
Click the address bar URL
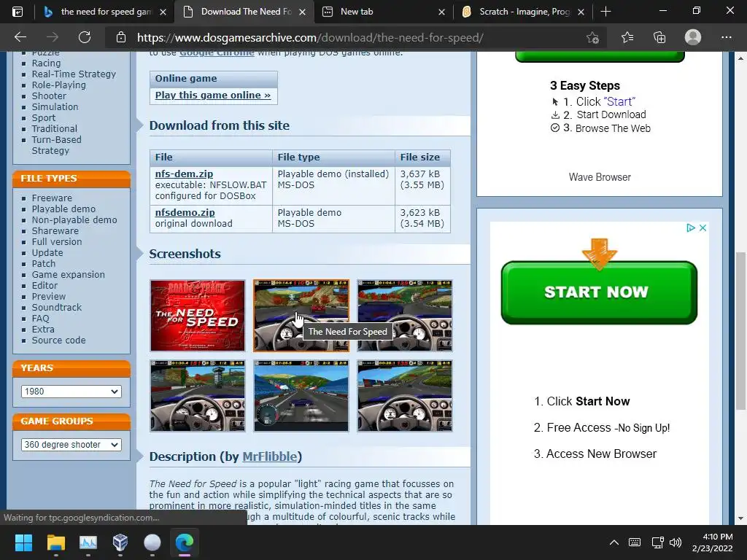point(310,38)
